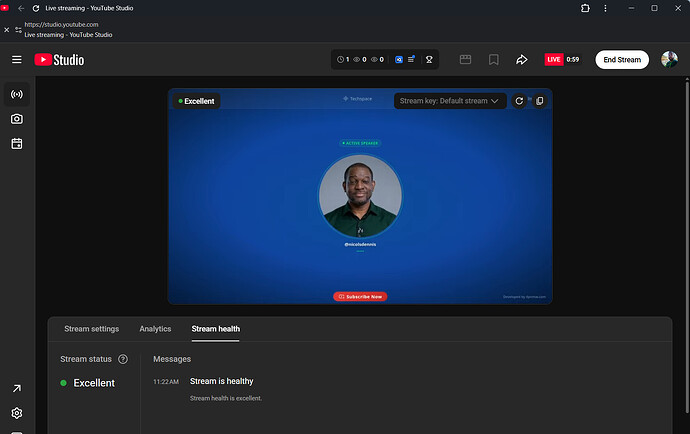690x434 pixels.
Task: Click the End Stream button
Action: tap(622, 59)
